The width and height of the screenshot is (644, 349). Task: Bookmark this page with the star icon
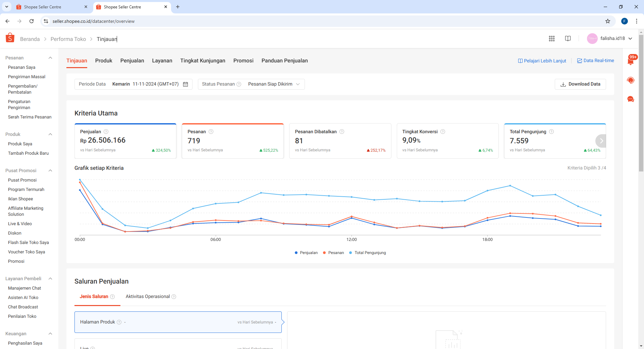click(608, 21)
